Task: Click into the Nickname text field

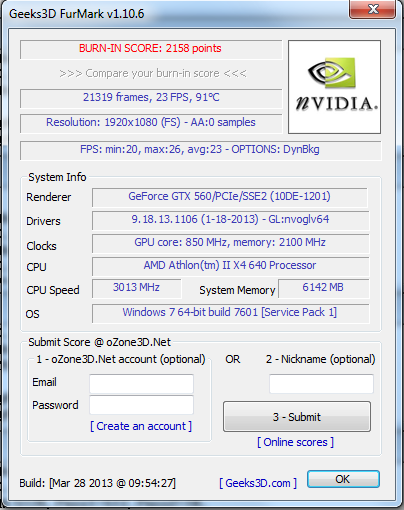Action: (x=321, y=384)
